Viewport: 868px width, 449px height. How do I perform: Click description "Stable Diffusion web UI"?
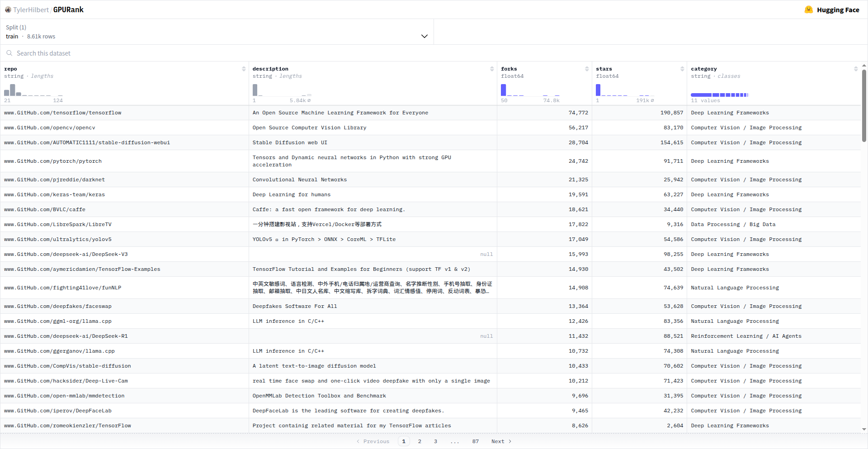[x=290, y=142]
